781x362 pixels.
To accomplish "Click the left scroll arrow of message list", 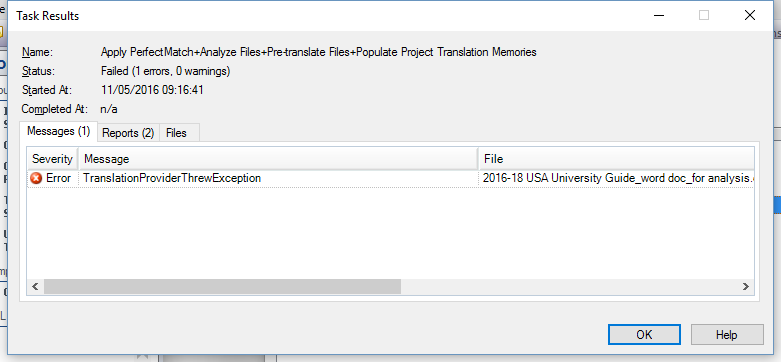I will pyautogui.click(x=35, y=286).
